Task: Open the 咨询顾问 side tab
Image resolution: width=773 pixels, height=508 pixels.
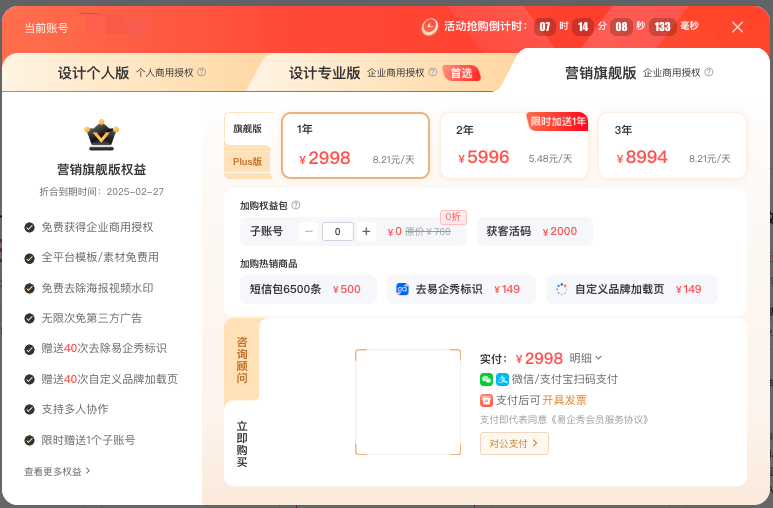Action: [x=242, y=360]
